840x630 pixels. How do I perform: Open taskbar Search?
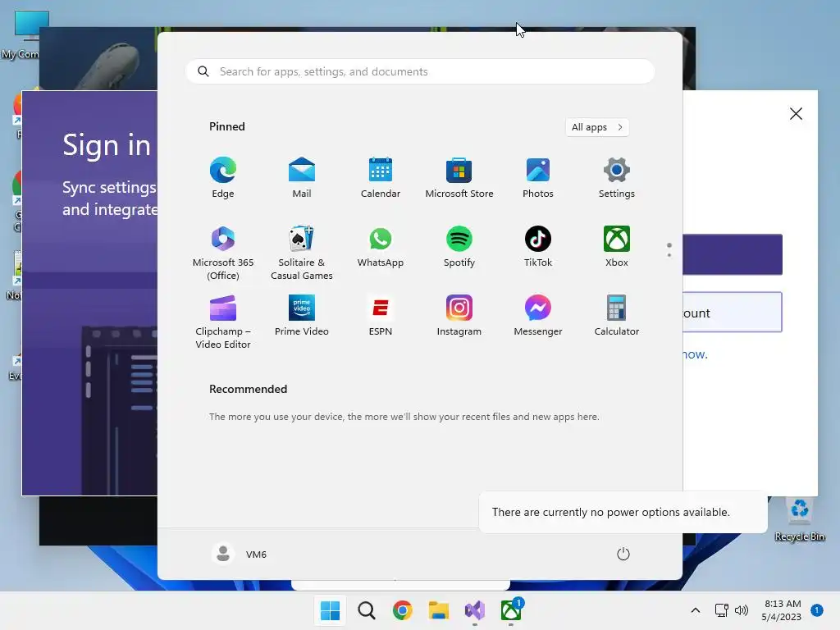[x=367, y=610]
